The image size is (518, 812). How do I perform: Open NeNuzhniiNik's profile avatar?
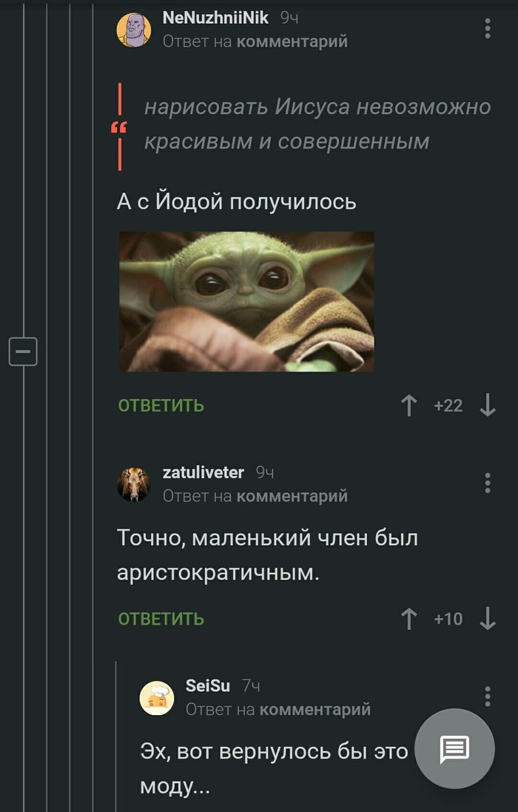coord(133,30)
